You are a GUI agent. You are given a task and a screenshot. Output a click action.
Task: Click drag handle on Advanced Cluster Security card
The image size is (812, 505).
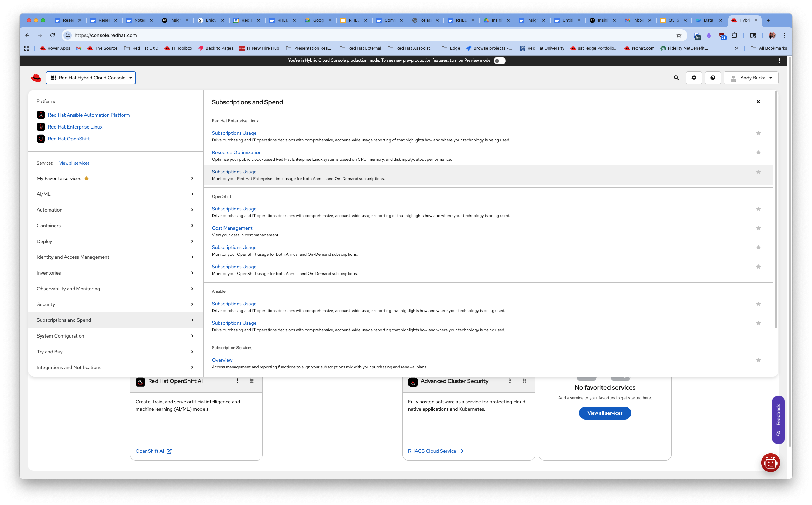524,381
